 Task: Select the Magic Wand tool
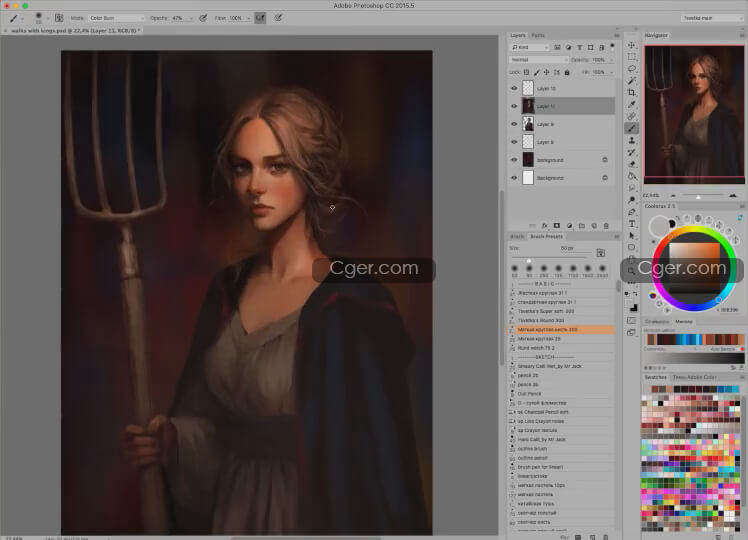632,81
